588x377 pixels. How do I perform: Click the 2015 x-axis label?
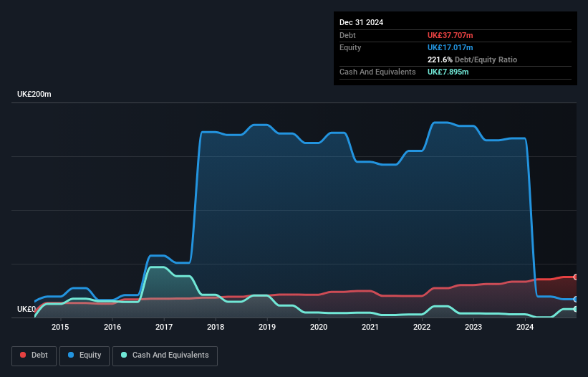click(x=60, y=327)
